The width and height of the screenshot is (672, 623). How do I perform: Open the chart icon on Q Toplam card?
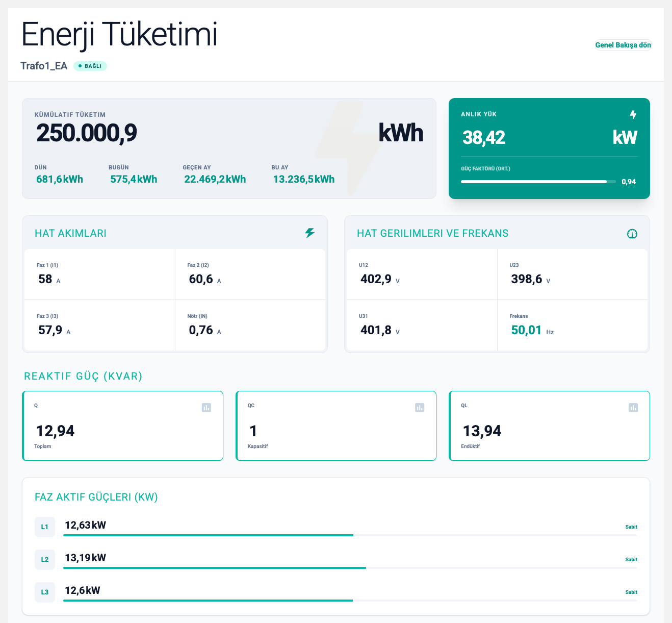pos(206,408)
